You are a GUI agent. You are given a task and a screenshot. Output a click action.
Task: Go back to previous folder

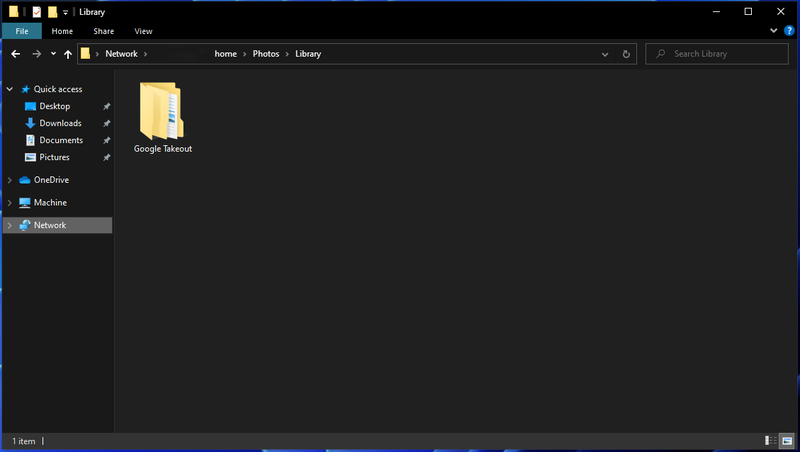(x=16, y=54)
